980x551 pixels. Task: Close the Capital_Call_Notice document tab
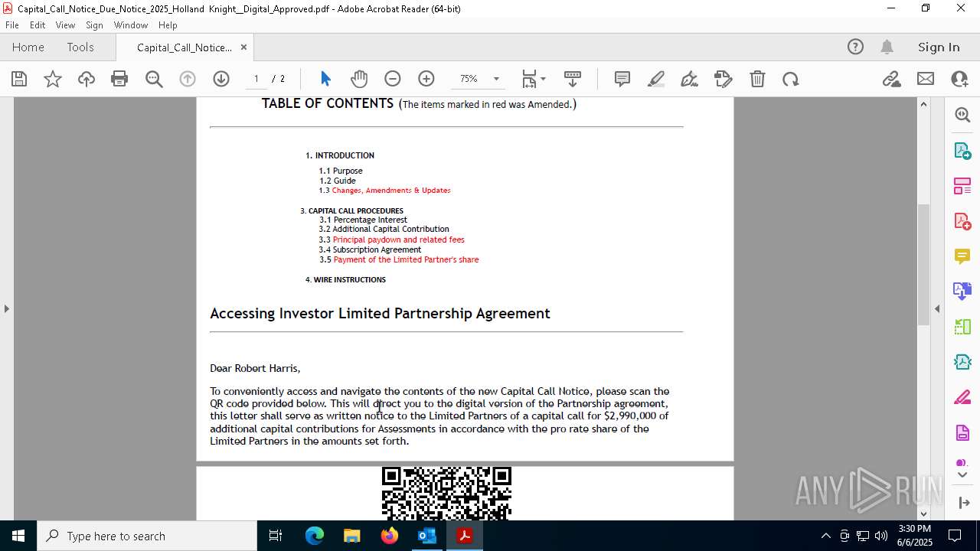[x=243, y=47]
